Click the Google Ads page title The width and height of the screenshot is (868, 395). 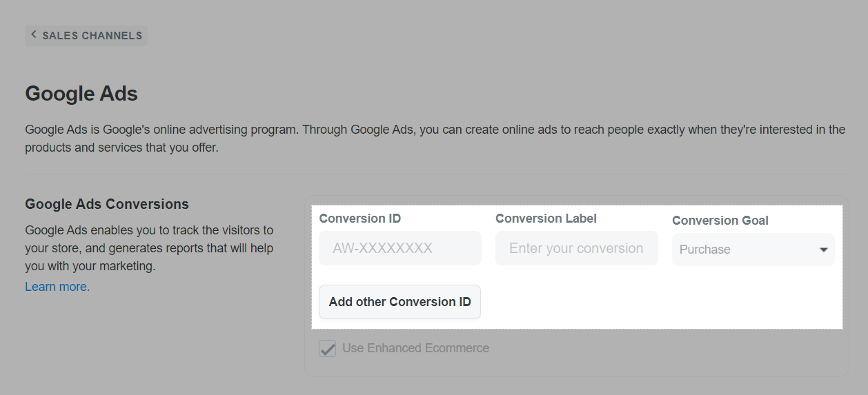click(x=81, y=94)
